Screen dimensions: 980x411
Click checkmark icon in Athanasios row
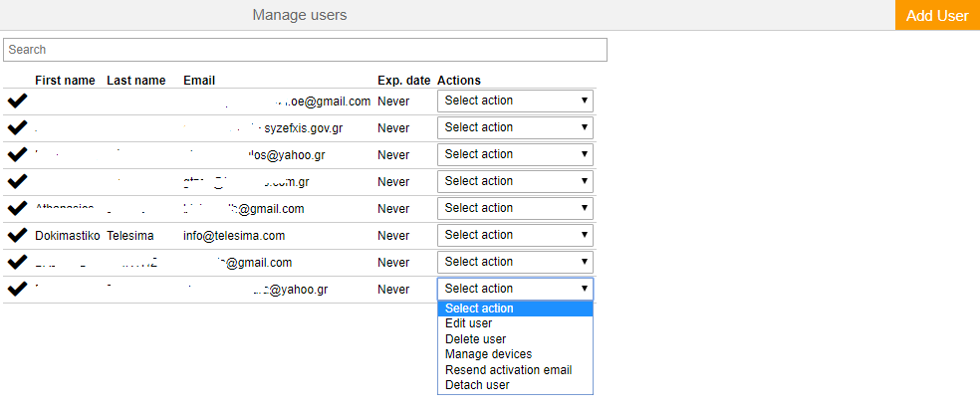[18, 208]
